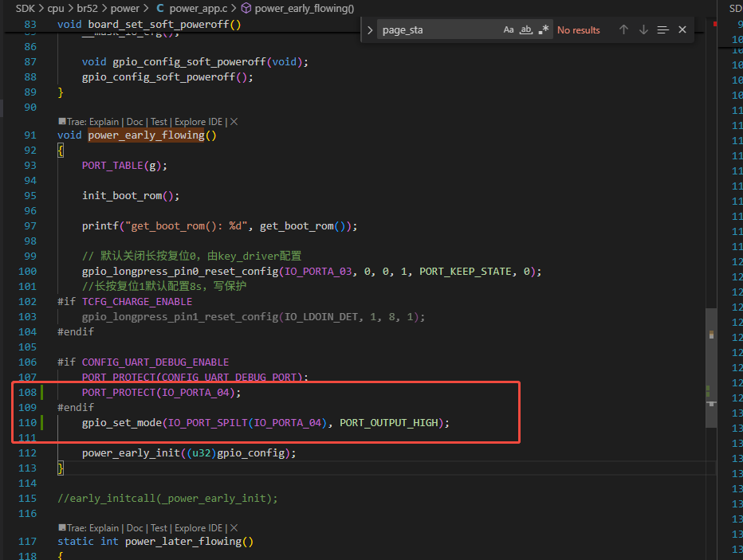The image size is (743, 560).
Task: Click Explain above power_early_flowing function
Action: 104,122
